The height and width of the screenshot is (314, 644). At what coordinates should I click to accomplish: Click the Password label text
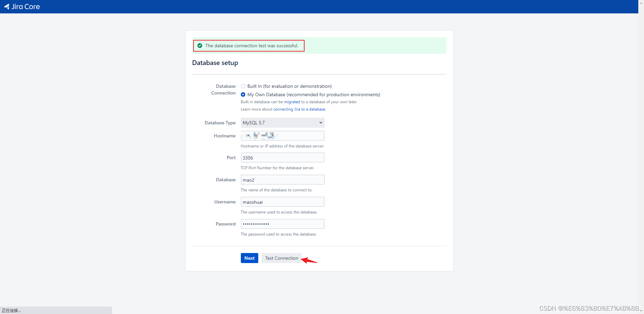pos(225,224)
